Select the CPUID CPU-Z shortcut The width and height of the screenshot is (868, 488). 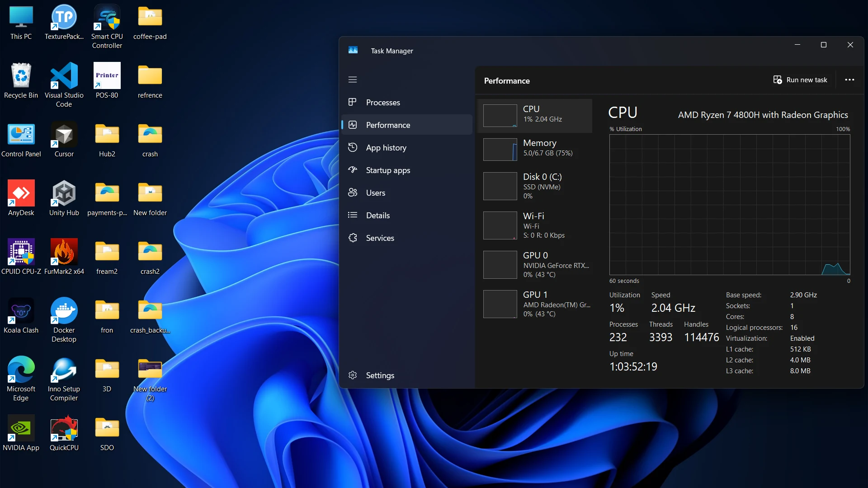(21, 258)
